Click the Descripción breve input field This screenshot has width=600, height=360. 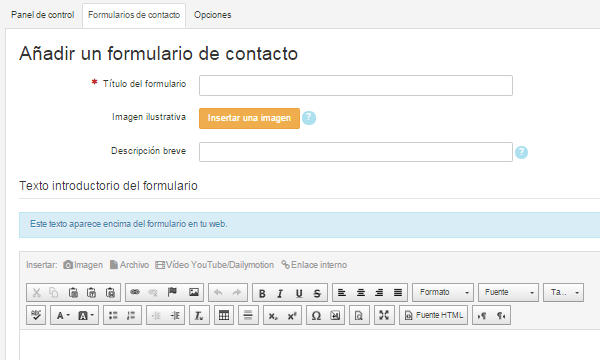[x=356, y=152]
